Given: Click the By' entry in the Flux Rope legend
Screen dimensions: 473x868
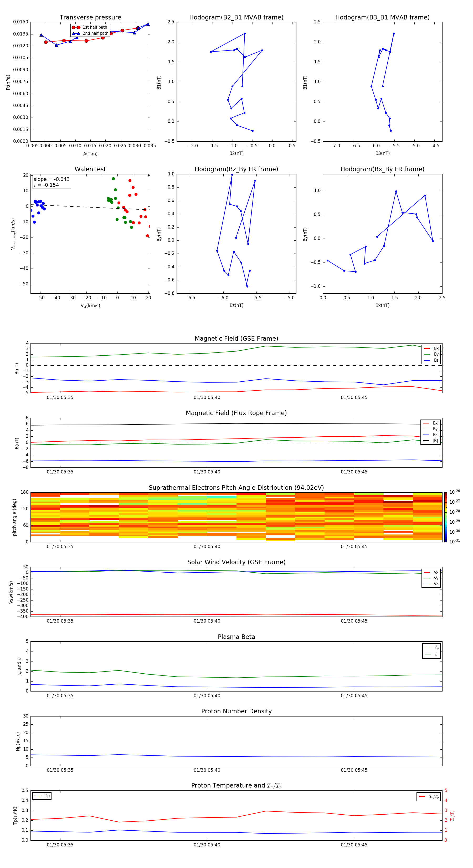Looking at the screenshot, I should [431, 429].
